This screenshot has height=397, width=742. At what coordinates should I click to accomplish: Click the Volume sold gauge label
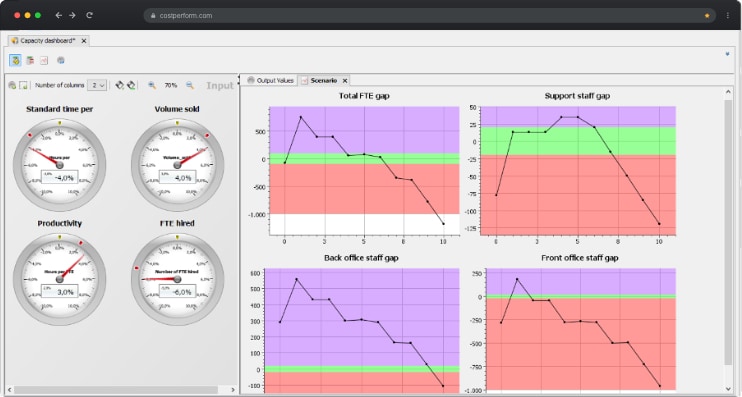pos(177,109)
